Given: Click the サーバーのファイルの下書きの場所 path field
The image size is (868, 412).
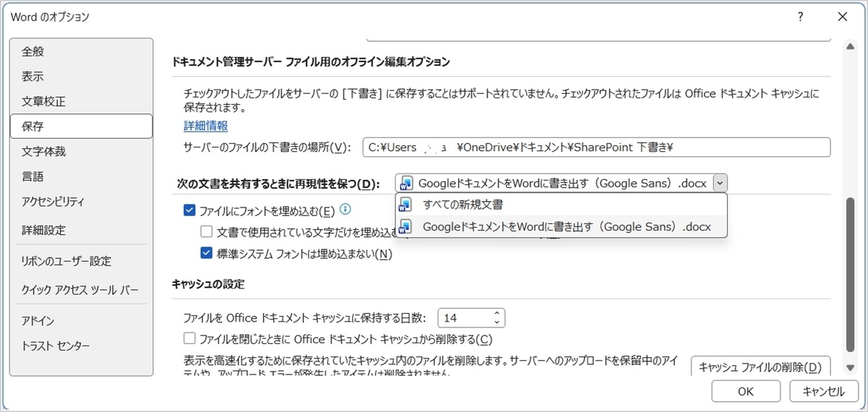Looking at the screenshot, I should click(x=596, y=147).
